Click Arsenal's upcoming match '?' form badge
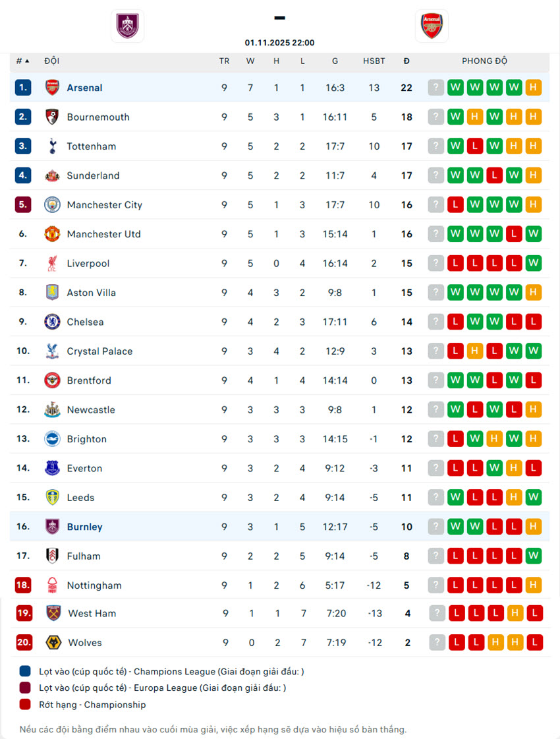 (x=435, y=88)
